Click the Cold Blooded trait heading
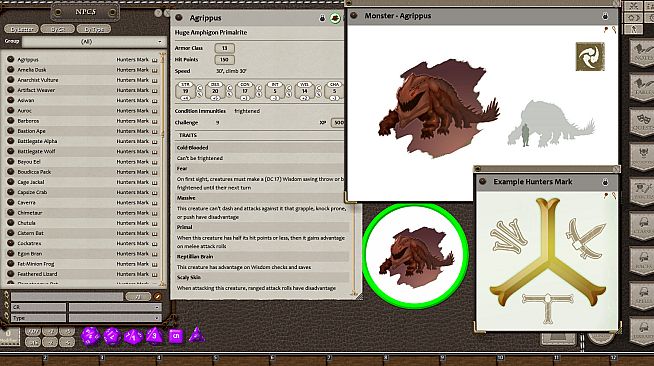 click(x=192, y=148)
